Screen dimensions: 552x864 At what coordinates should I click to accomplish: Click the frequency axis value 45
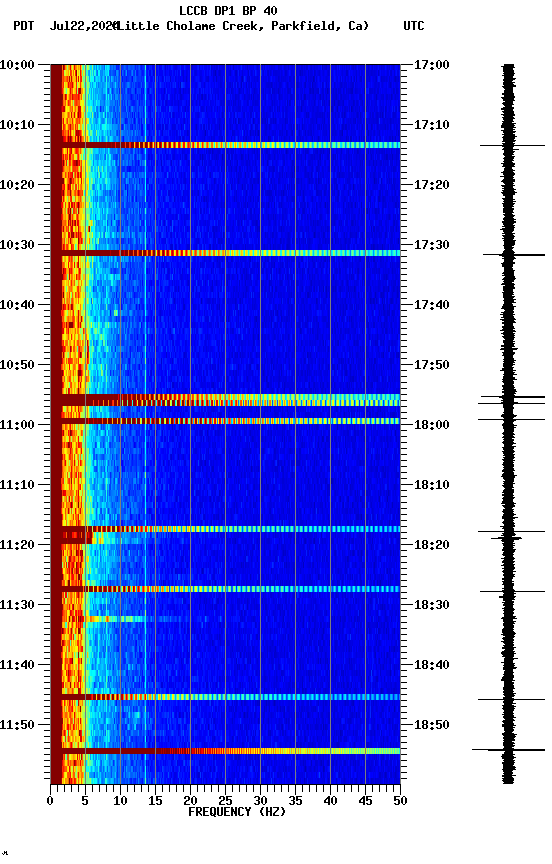pyautogui.click(x=365, y=801)
